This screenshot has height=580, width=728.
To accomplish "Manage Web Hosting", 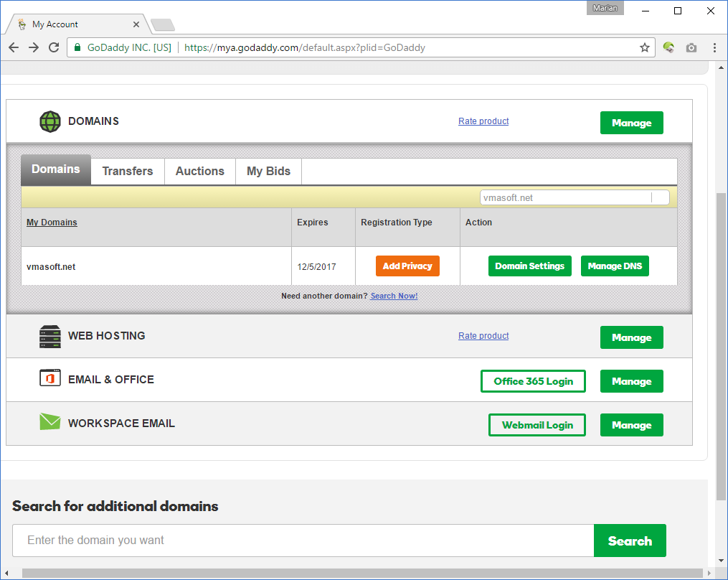I will tap(631, 337).
